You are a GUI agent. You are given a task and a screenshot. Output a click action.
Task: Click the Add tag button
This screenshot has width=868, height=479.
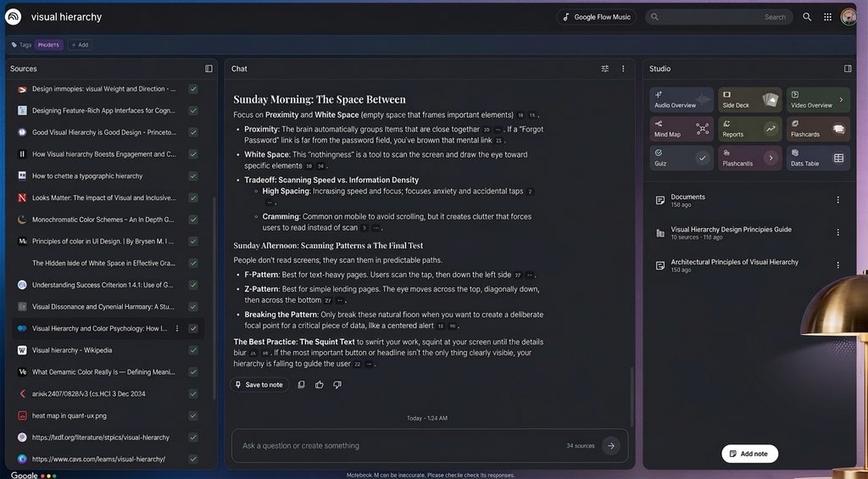(80, 45)
